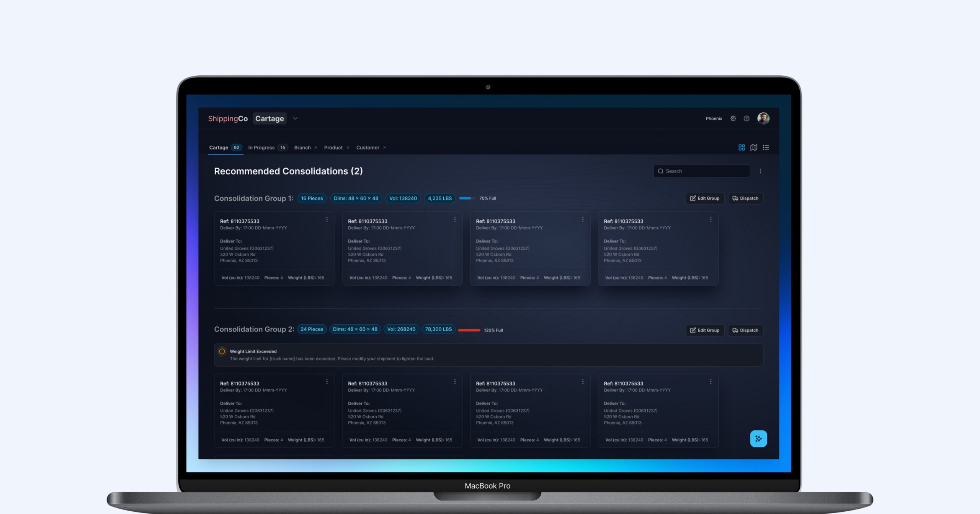The height and width of the screenshot is (514, 980).
Task: Switch to the In Progress tab
Action: (x=261, y=148)
